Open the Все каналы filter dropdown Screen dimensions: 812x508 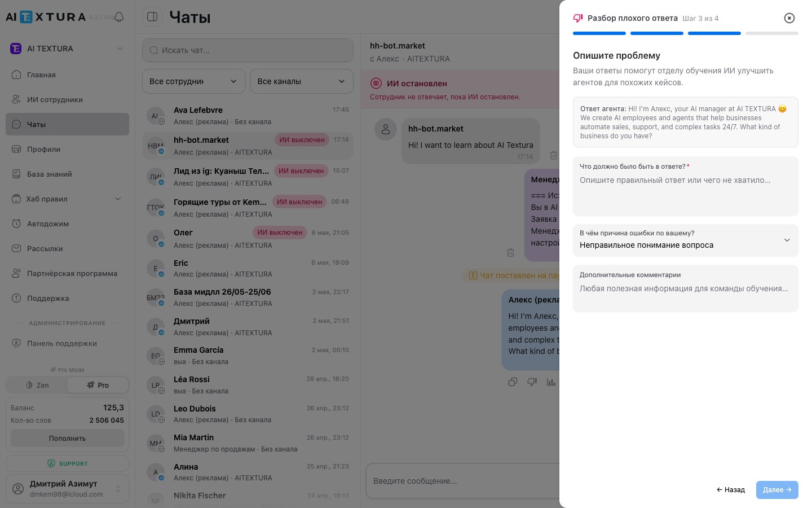302,81
